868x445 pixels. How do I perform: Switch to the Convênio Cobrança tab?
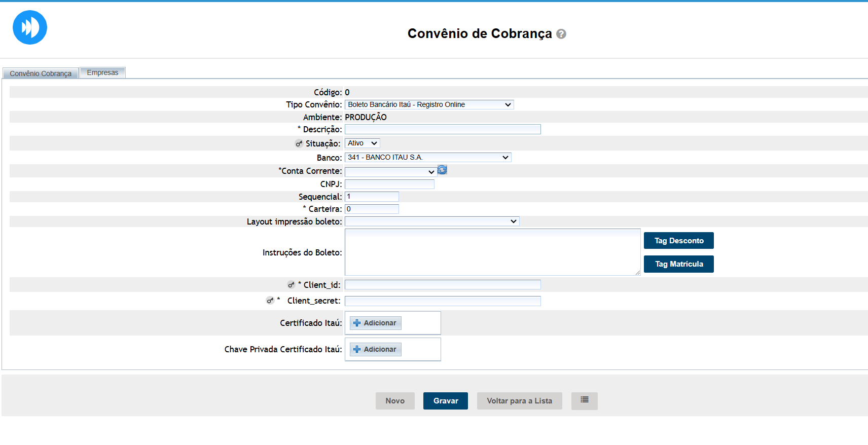click(x=41, y=73)
